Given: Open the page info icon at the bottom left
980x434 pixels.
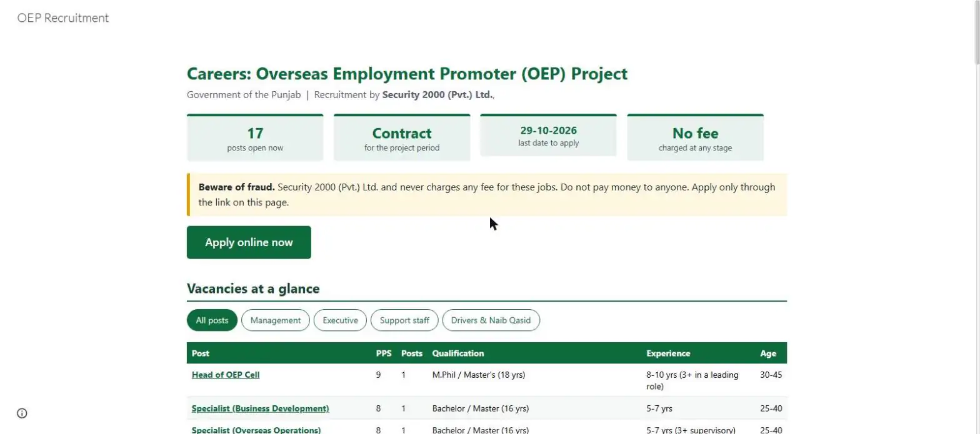Looking at the screenshot, I should click(22, 413).
